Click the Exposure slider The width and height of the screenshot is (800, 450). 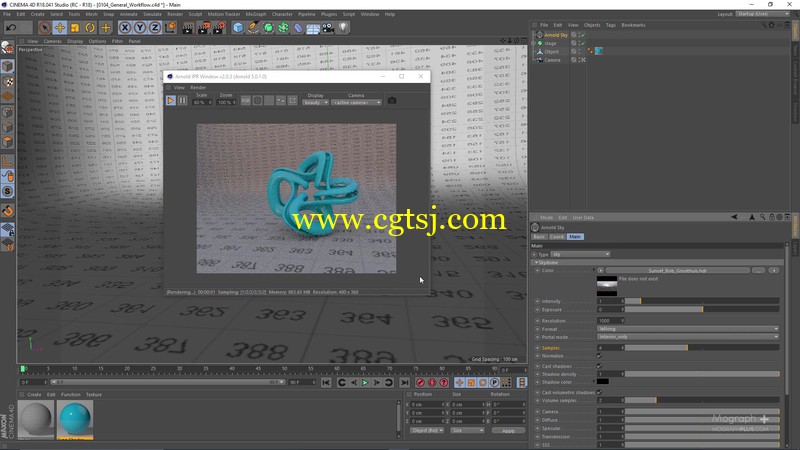tap(702, 309)
